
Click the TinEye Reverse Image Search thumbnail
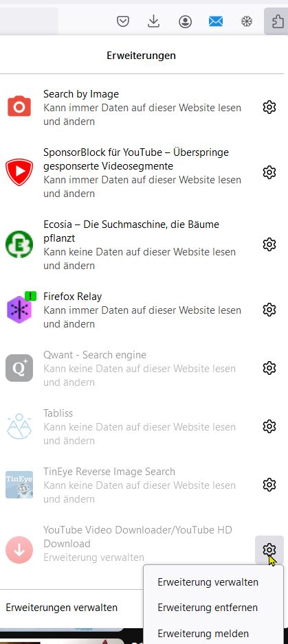(19, 485)
